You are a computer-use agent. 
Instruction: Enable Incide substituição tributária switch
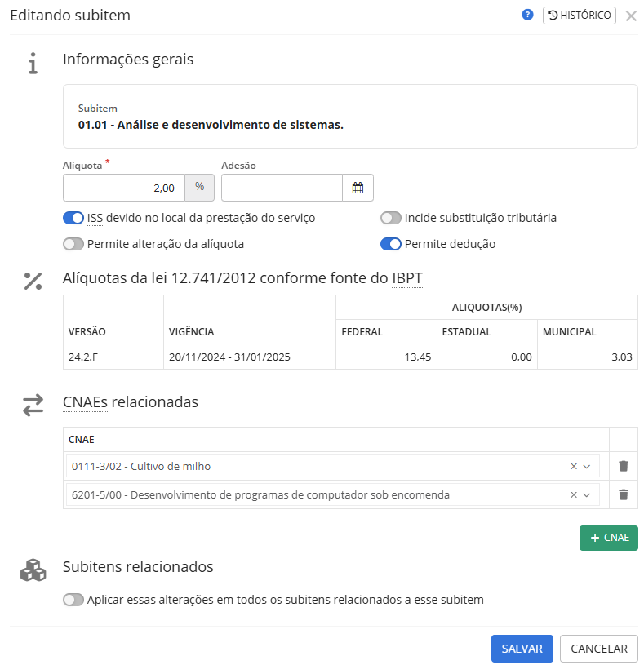[x=391, y=218]
